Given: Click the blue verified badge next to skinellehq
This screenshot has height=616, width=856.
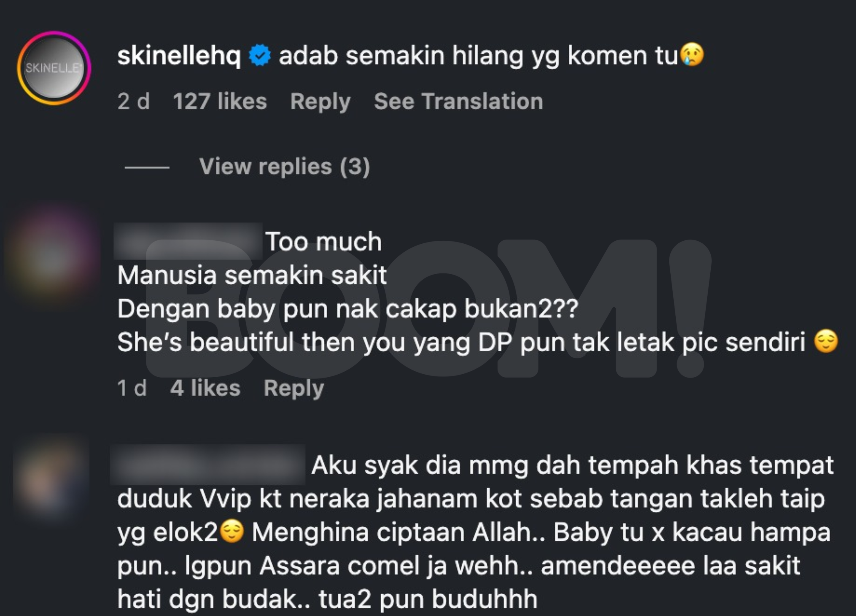Looking at the screenshot, I should coord(260,55).
